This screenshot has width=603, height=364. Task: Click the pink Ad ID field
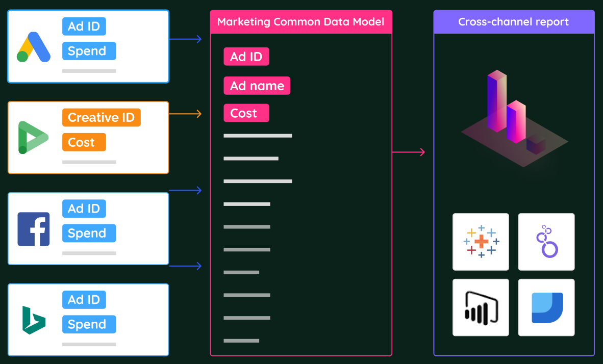[x=246, y=57]
